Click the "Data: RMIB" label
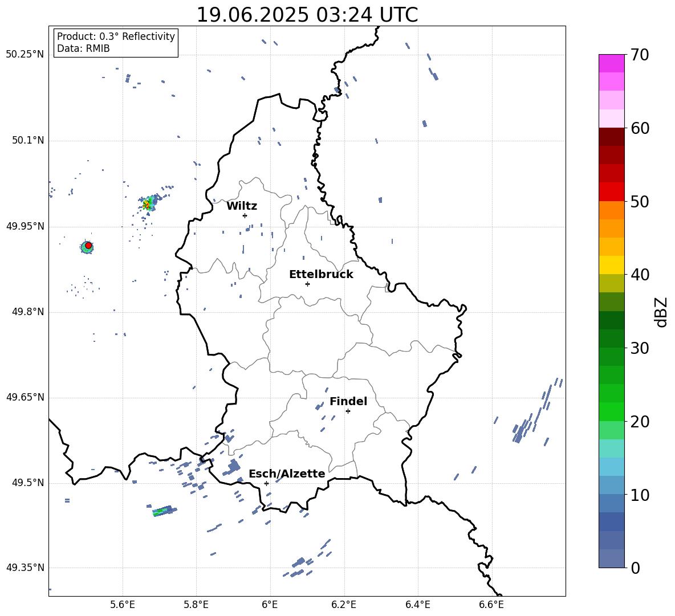This screenshot has height=616, width=675. pos(83,48)
